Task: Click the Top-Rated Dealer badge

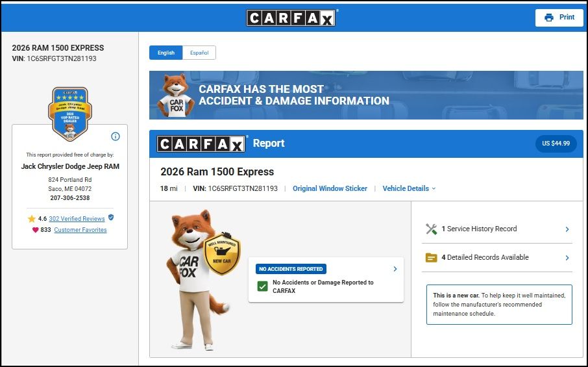Action: pyautogui.click(x=70, y=114)
